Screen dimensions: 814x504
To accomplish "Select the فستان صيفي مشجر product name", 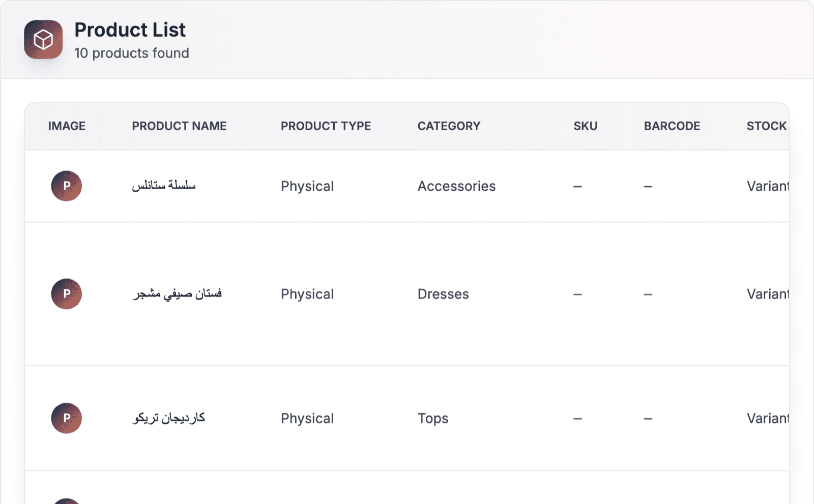I will (177, 294).
